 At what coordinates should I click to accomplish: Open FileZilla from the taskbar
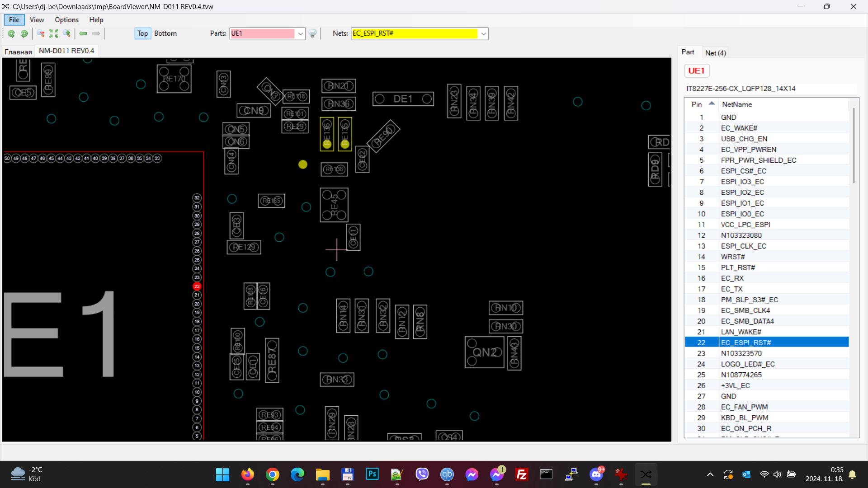point(521,474)
